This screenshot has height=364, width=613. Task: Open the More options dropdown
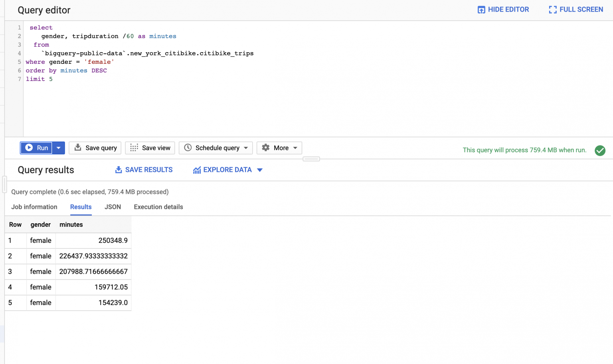click(x=295, y=148)
